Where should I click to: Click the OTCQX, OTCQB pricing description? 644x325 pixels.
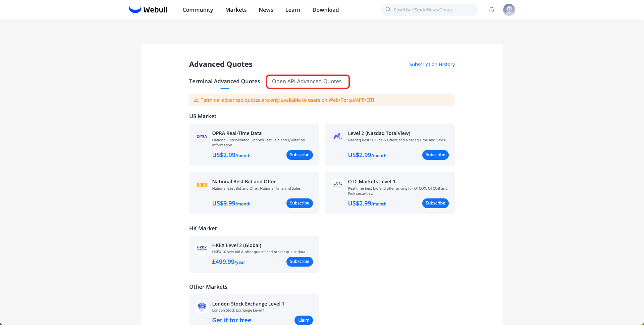398,191
